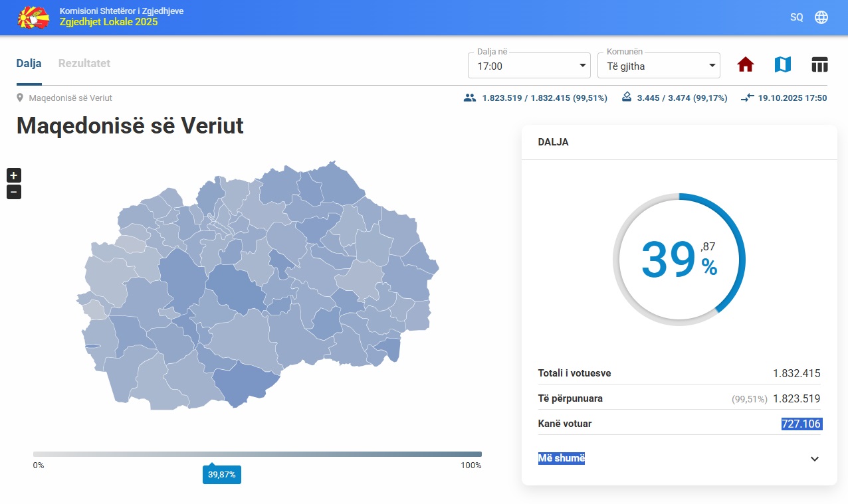This screenshot has width=848, height=504.
Task: Click the circular 39,87% turnout gauge
Action: click(x=679, y=260)
